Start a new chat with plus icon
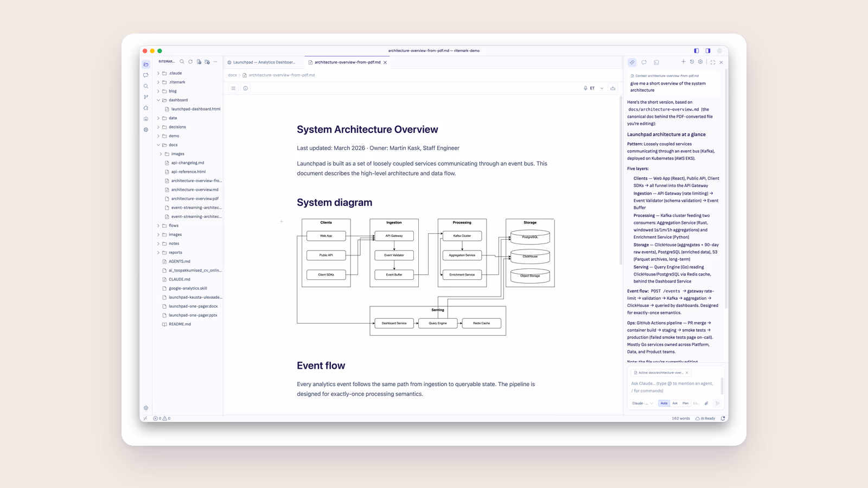This screenshot has height=488, width=868. click(x=684, y=62)
